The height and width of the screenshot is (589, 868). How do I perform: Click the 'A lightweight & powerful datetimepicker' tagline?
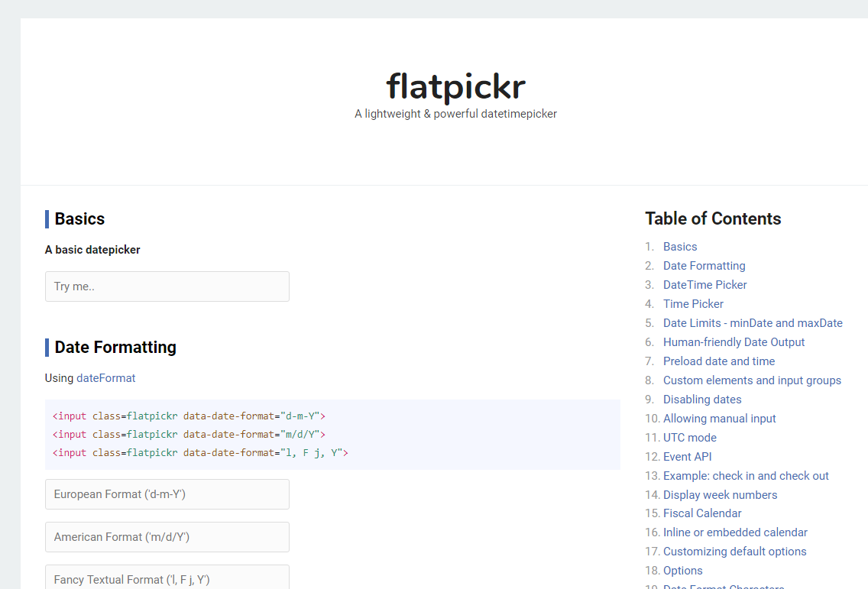coord(455,114)
